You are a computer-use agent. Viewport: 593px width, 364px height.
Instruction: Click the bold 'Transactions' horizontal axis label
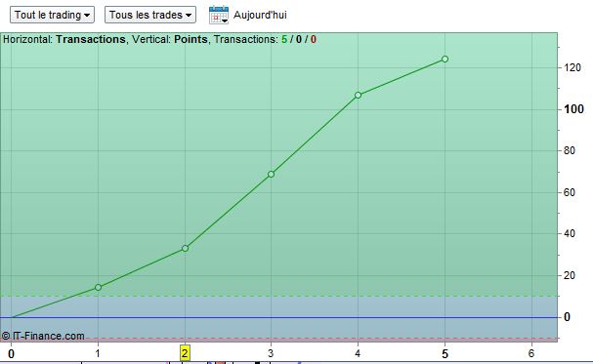(x=91, y=39)
